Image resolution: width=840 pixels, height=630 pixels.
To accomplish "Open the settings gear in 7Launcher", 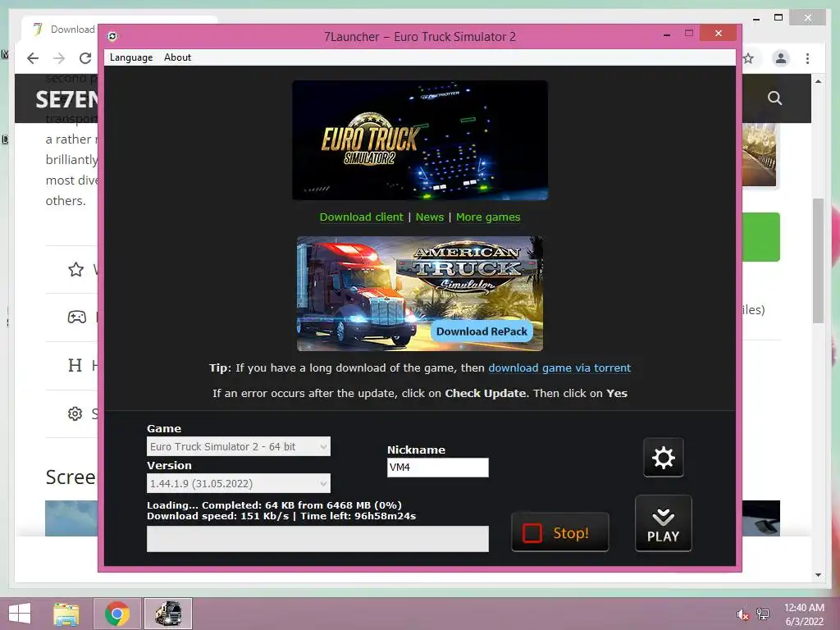I will click(663, 458).
